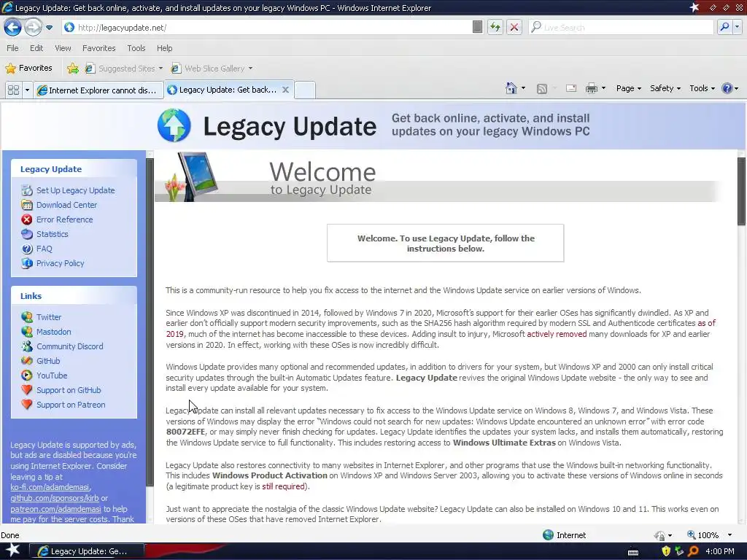Viewport: 747px width, 560px height.
Task: Click the Support on GitHub heart icon
Action: pos(27,390)
